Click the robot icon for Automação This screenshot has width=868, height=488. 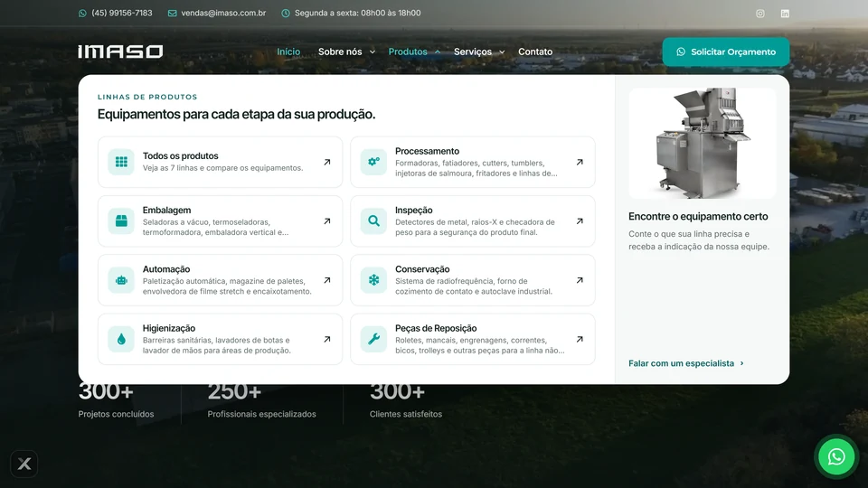(121, 280)
